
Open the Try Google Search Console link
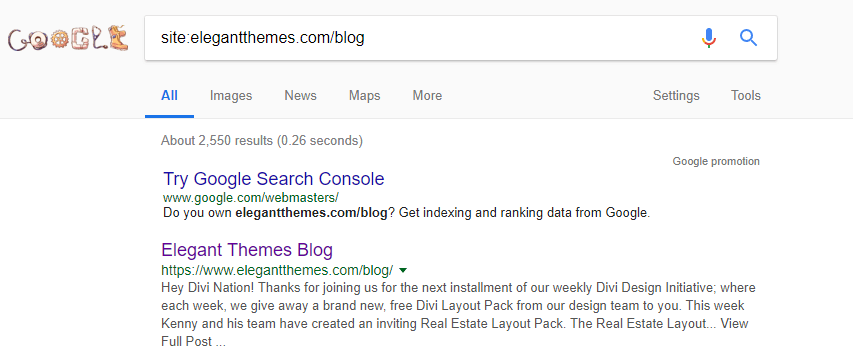pos(274,179)
